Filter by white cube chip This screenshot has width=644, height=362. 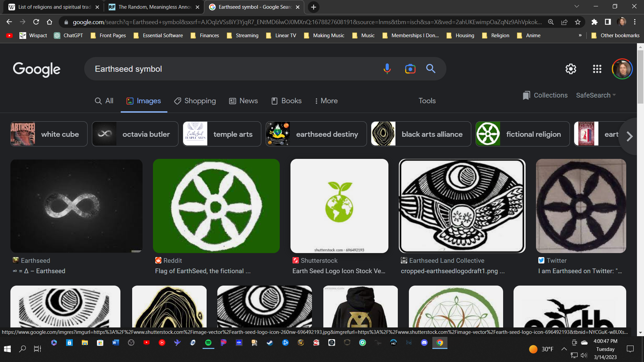[49, 134]
